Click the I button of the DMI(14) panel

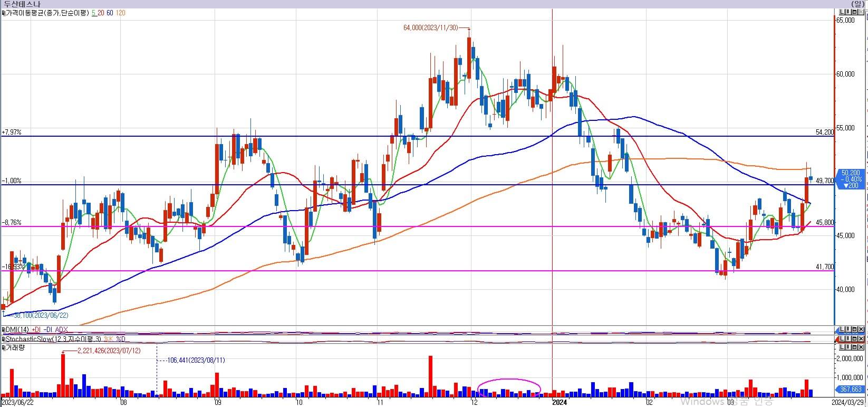pos(847,329)
